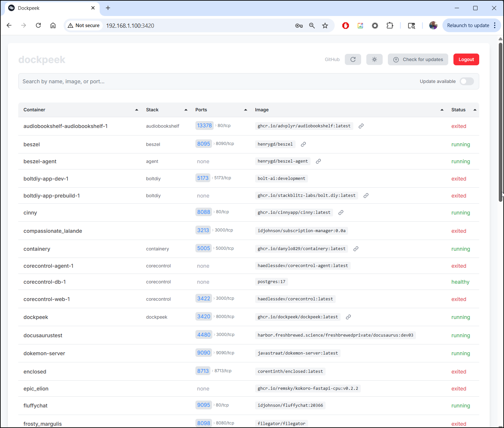The height and width of the screenshot is (428, 504).
Task: Click browser back arrow
Action: 9,25
